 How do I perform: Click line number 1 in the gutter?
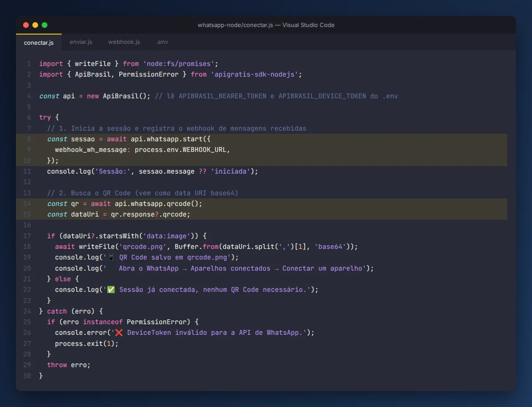[x=29, y=64]
